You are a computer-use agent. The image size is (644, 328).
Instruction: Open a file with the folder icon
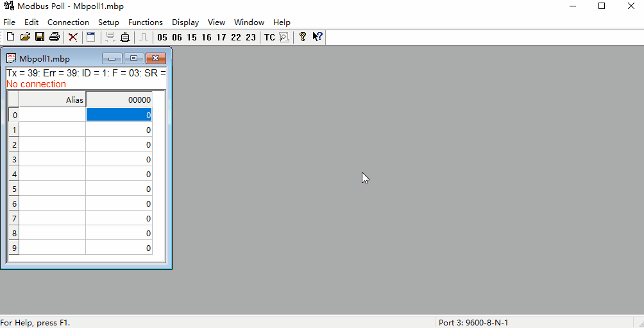pos(25,37)
